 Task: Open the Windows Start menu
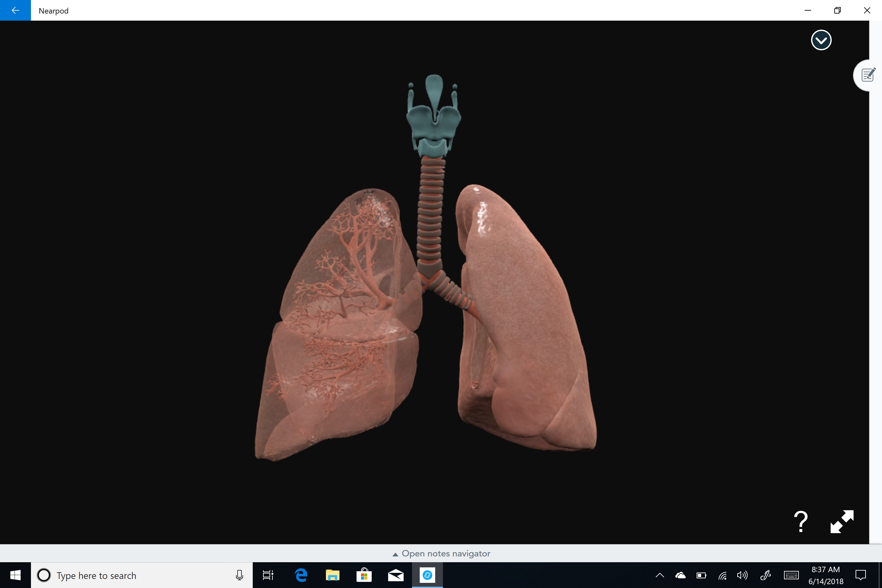tap(15, 575)
